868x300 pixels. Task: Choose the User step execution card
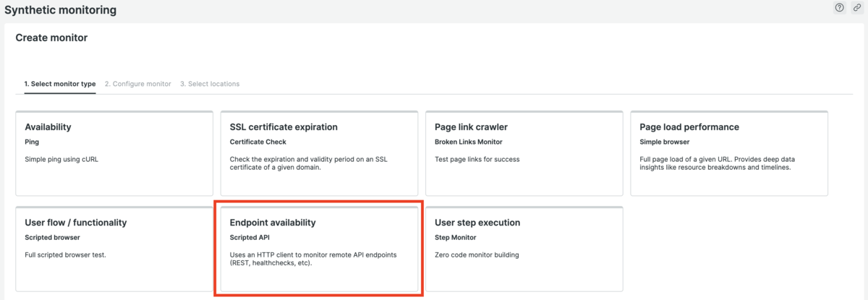524,249
